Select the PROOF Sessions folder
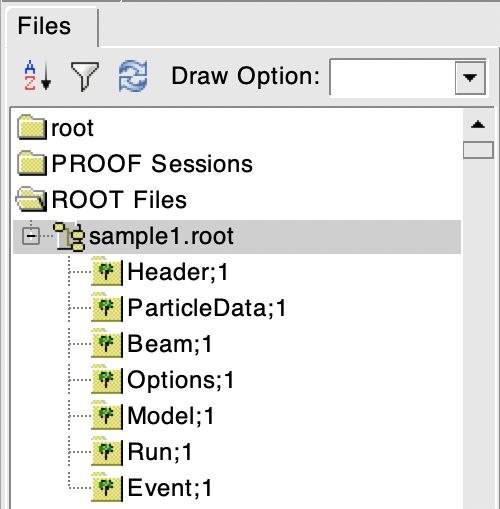Screen dimensions: 500x509 (135, 164)
